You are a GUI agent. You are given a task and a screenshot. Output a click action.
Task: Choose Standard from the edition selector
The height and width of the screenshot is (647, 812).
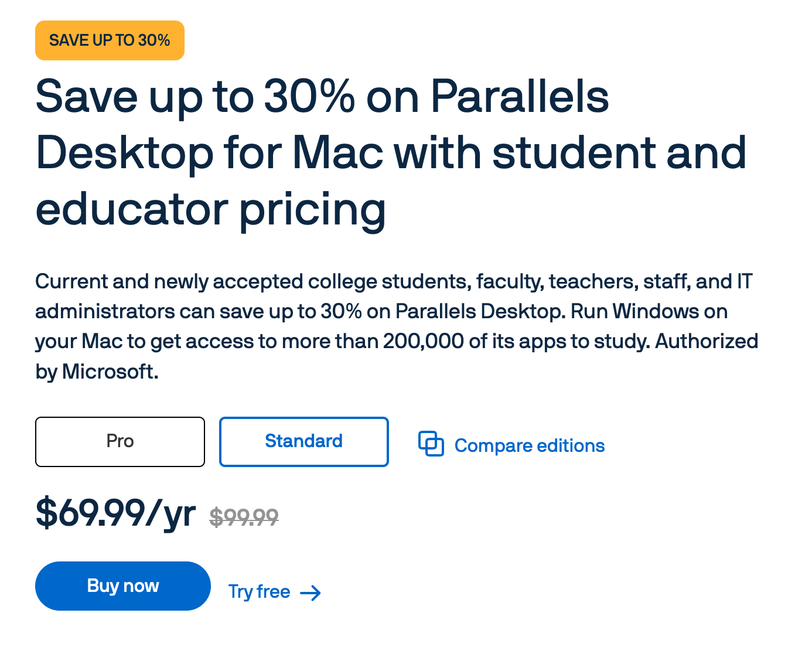(303, 441)
